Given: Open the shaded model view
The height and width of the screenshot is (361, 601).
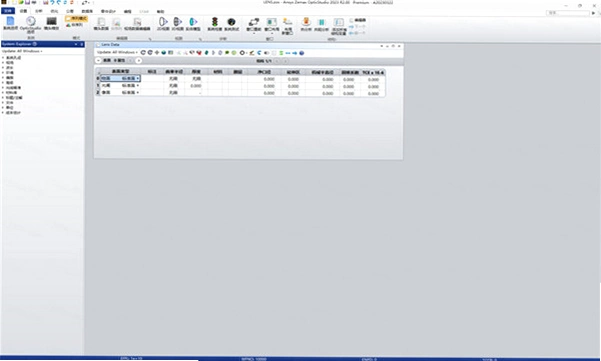Looking at the screenshot, I should (193, 23).
